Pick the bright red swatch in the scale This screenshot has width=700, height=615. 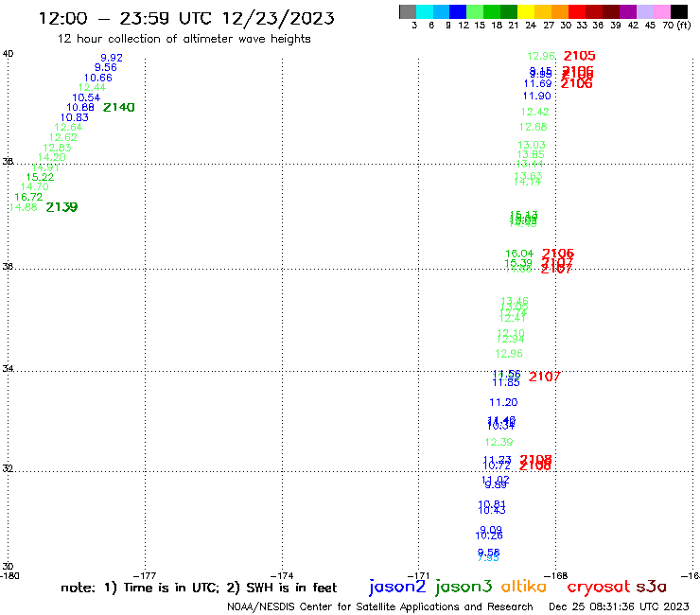click(x=577, y=11)
